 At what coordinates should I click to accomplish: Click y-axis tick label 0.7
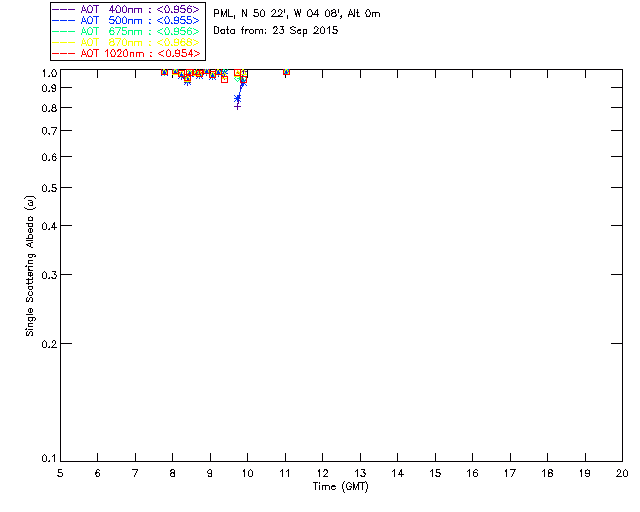coord(49,131)
